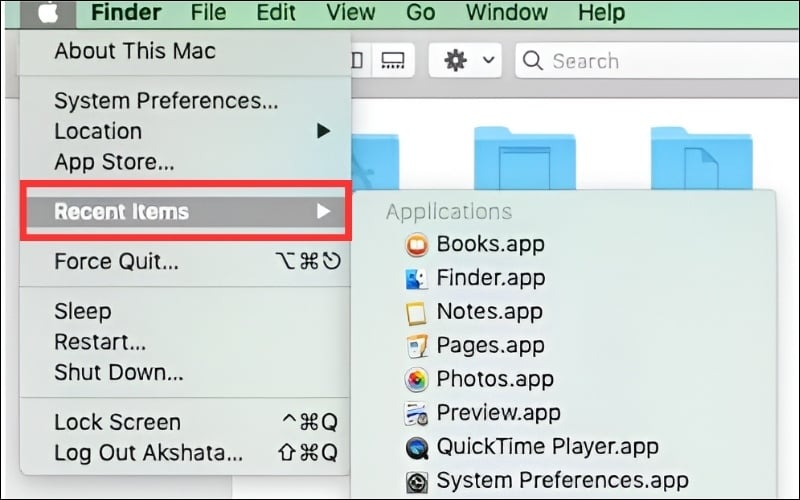Click the gear action icon in toolbar

pos(455,60)
